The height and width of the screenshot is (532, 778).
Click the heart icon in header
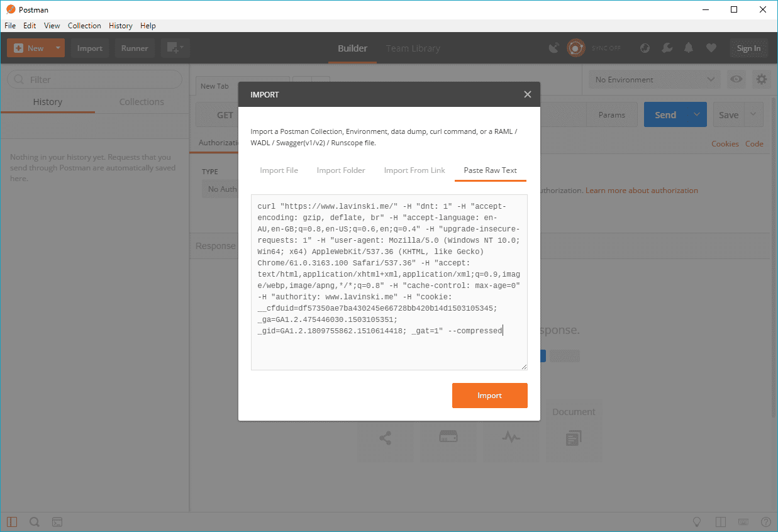pos(711,48)
